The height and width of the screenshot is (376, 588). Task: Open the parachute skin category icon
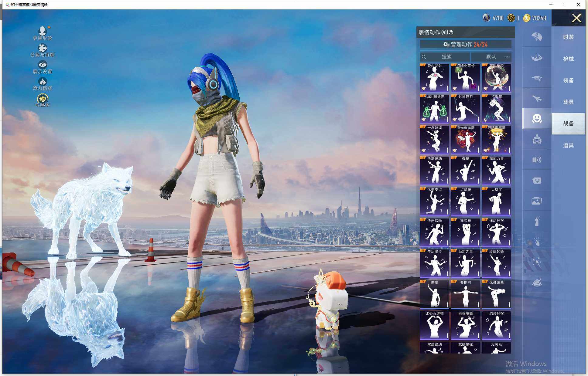pos(537,37)
